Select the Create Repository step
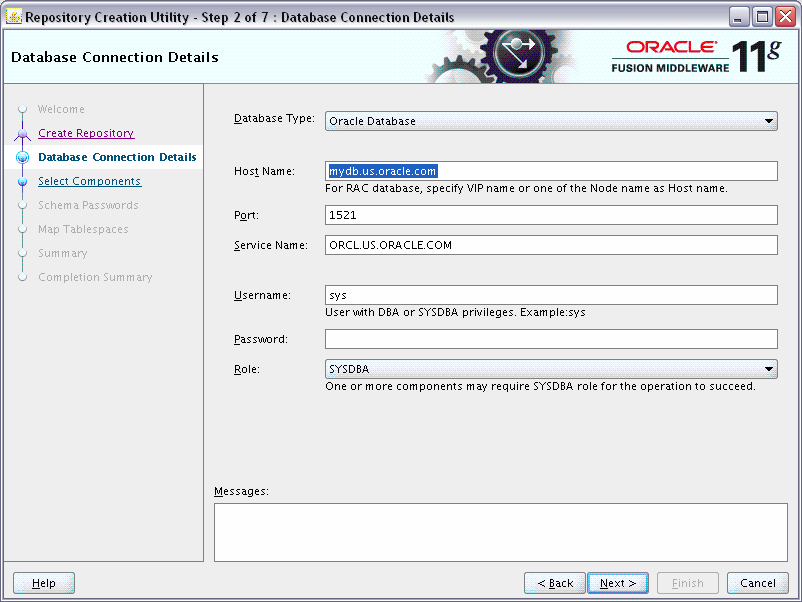Viewport: 802px width, 602px height. 85,132
